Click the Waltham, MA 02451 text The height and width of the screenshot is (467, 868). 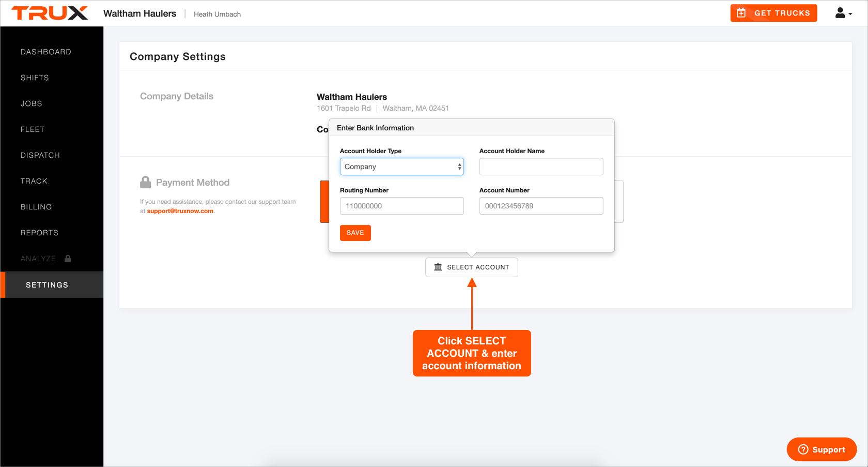click(x=415, y=108)
